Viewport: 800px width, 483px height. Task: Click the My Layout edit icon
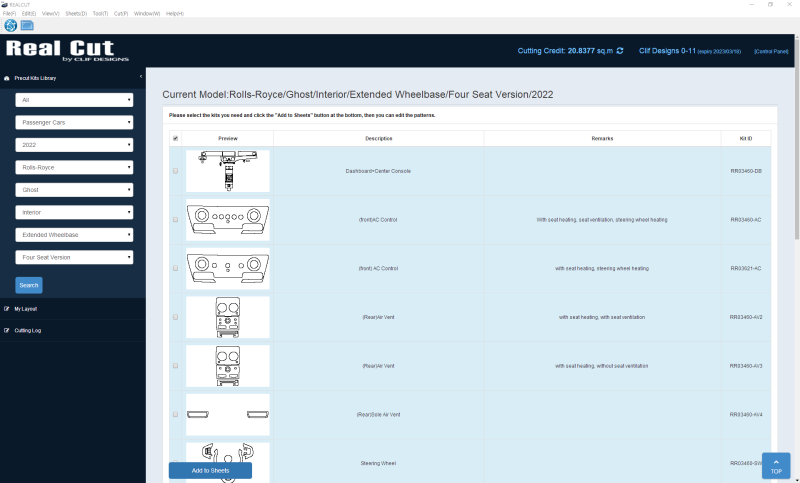point(7,309)
